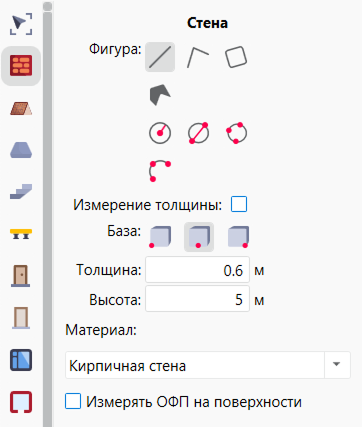Image resolution: width=362 pixels, height=427 pixels.
Task: Set base point to left corner
Action: [x=160, y=237]
